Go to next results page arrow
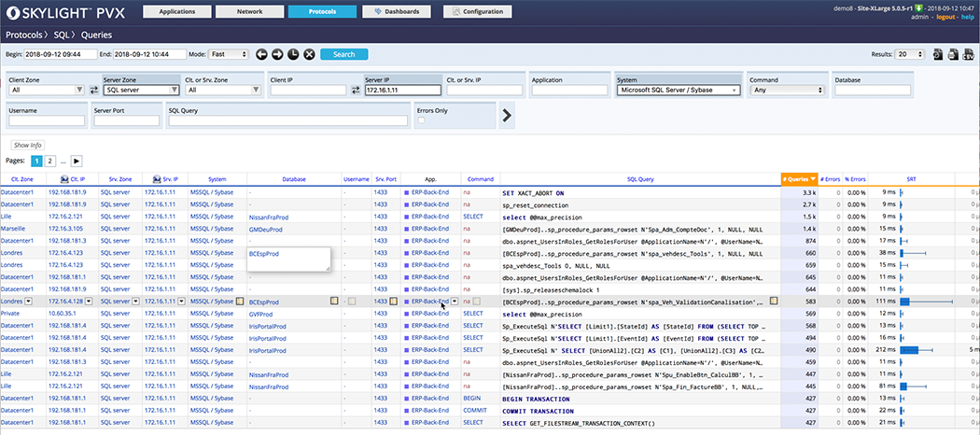Image resolution: width=980 pixels, height=435 pixels. (77, 161)
